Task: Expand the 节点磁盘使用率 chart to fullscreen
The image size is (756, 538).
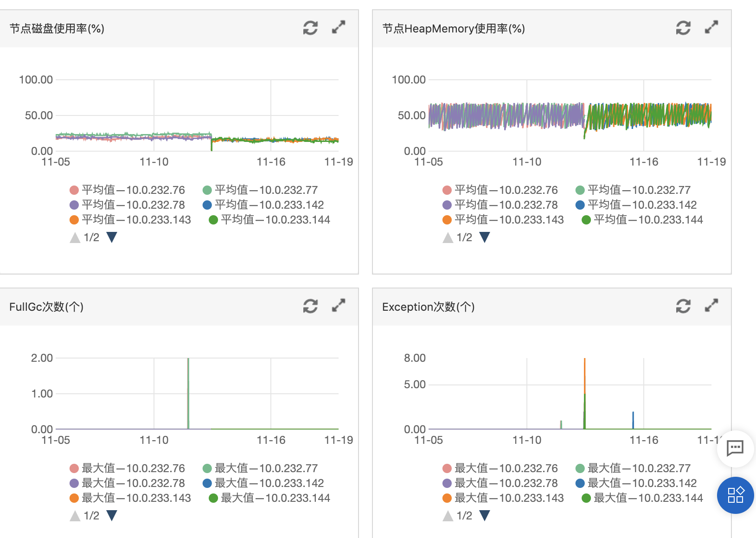Action: coord(339,27)
